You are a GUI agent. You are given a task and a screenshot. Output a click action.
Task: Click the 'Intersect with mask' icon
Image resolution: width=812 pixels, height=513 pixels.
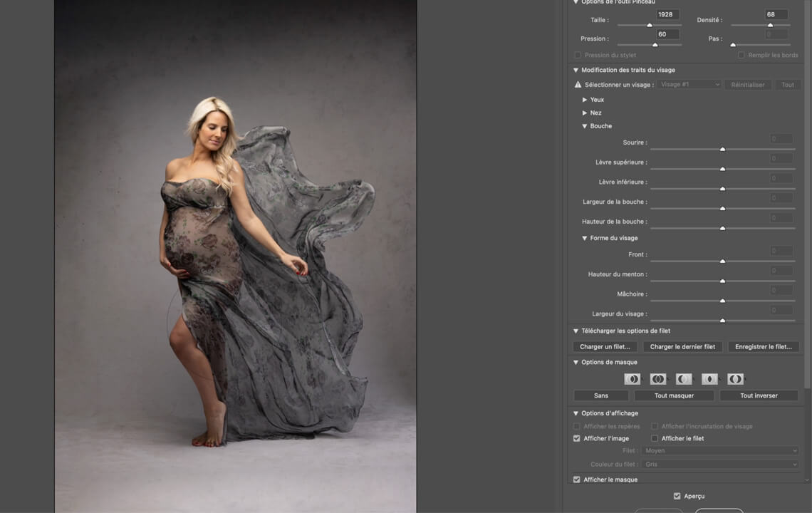pyautogui.click(x=709, y=379)
